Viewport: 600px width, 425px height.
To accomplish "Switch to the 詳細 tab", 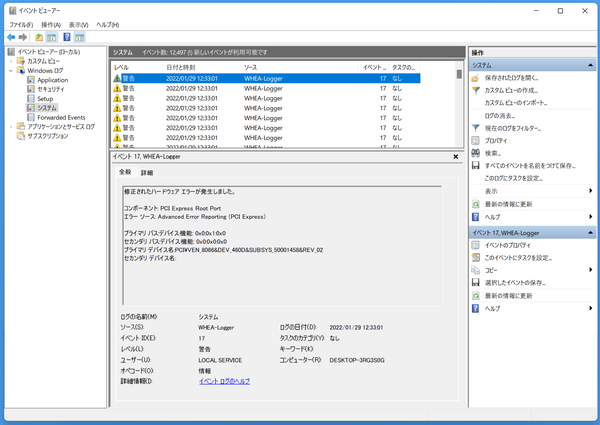I will tap(147, 173).
